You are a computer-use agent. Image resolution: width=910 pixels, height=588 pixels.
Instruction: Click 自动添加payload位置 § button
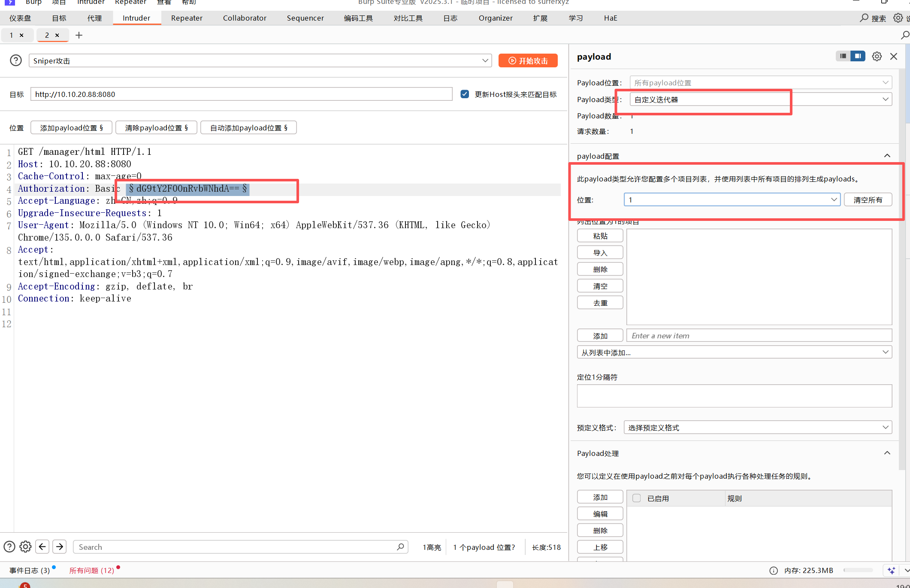pyautogui.click(x=248, y=128)
